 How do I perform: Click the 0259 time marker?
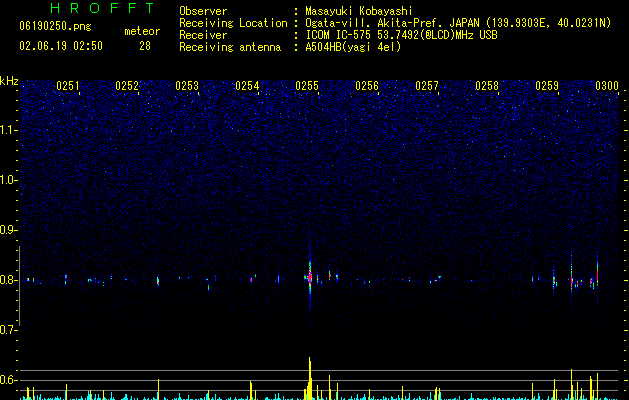coord(547,86)
